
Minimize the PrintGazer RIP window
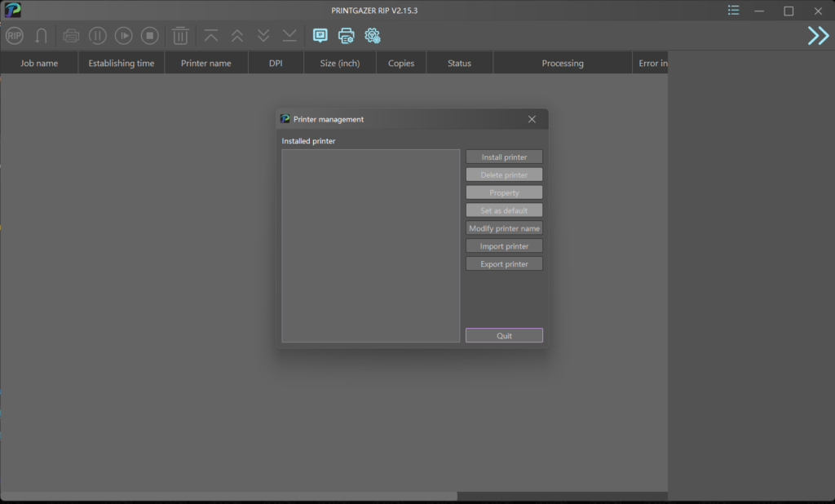(759, 11)
